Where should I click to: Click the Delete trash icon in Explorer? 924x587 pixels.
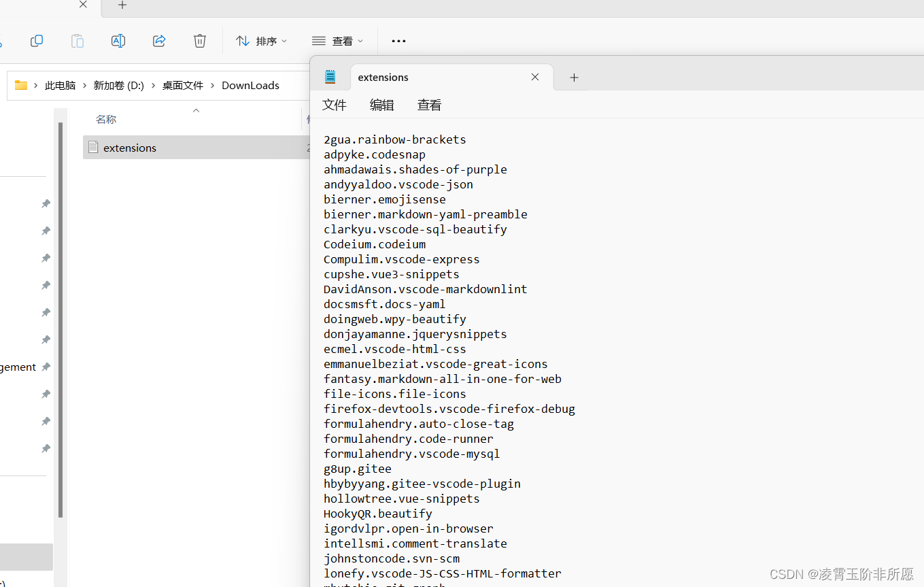200,41
